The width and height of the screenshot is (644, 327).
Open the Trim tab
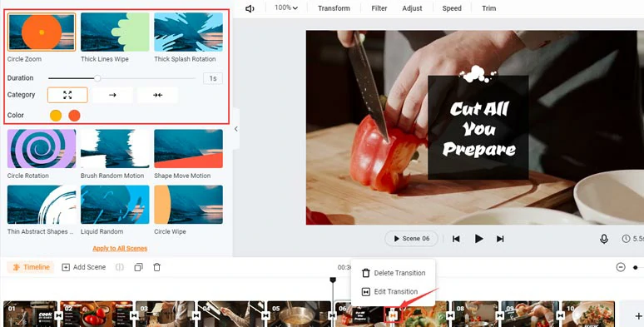[x=488, y=8]
